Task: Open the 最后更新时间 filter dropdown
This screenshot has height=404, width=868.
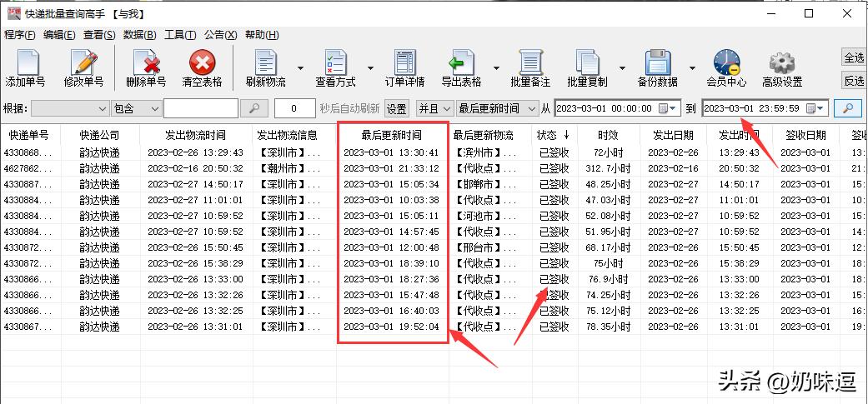Action: pyautogui.click(x=497, y=108)
